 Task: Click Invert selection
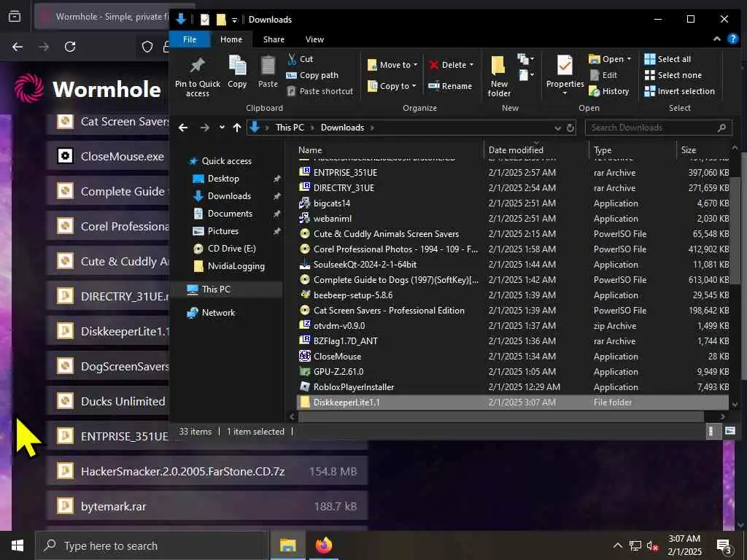pyautogui.click(x=679, y=91)
